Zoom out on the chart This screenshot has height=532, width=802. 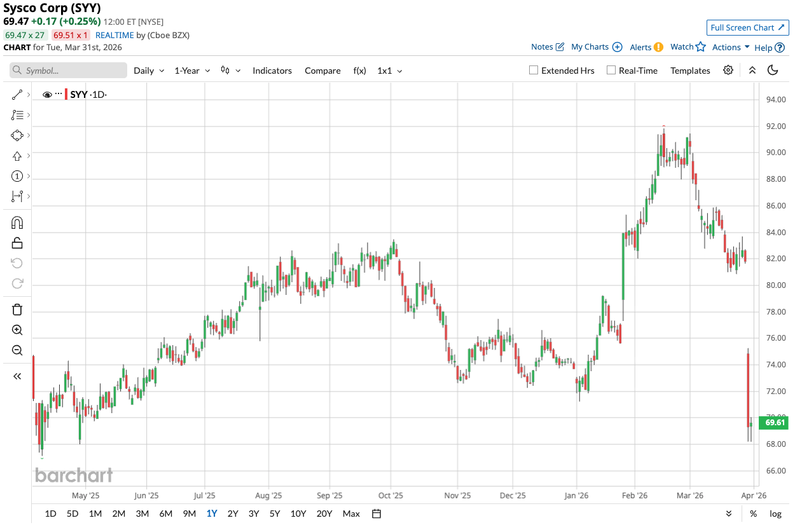[x=17, y=350]
